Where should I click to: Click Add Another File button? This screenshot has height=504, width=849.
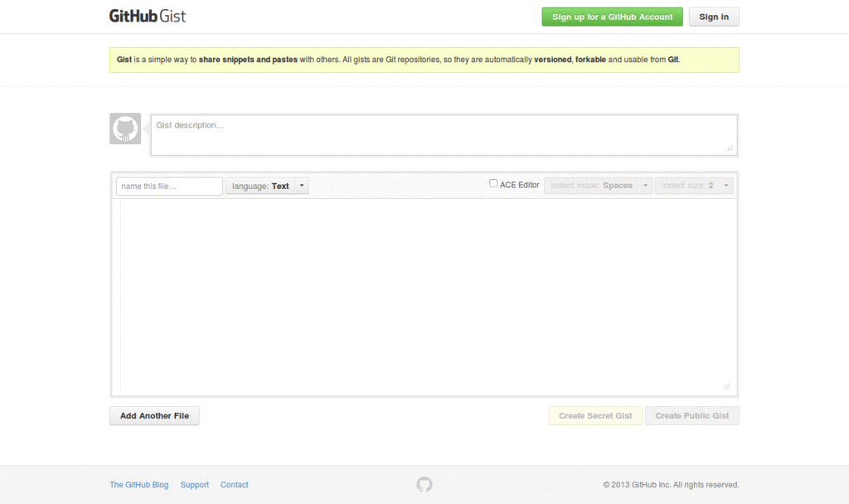pos(154,416)
